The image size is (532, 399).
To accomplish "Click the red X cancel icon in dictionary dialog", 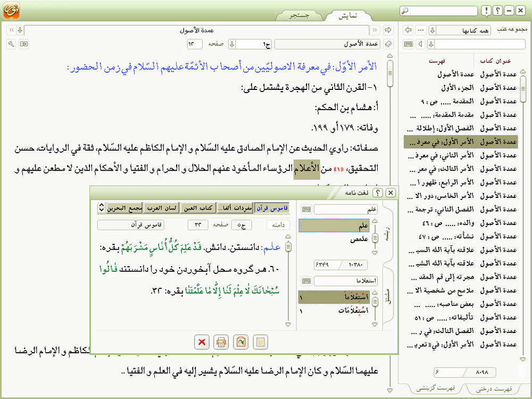I will point(202,342).
